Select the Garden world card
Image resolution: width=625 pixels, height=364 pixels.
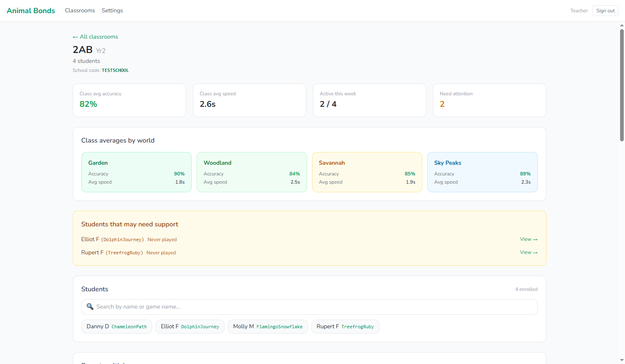(137, 172)
